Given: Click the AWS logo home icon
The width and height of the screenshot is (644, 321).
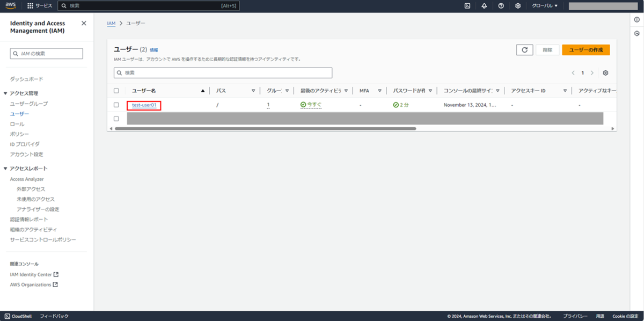Looking at the screenshot, I should tap(11, 5).
